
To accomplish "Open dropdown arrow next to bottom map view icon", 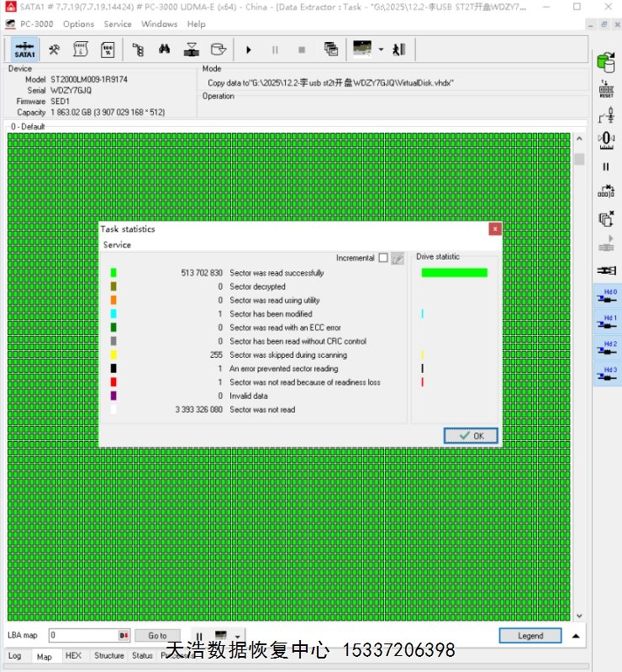I will tap(239, 637).
